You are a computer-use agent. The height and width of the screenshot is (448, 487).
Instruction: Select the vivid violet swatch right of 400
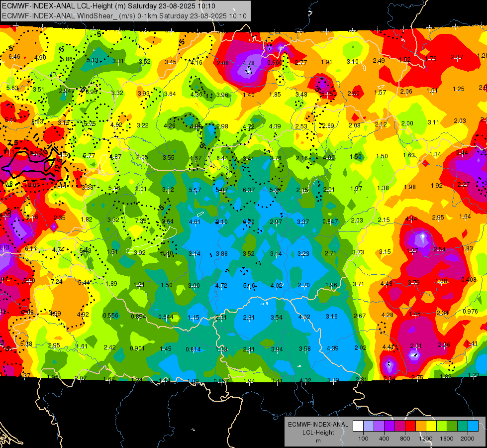(x=389, y=426)
